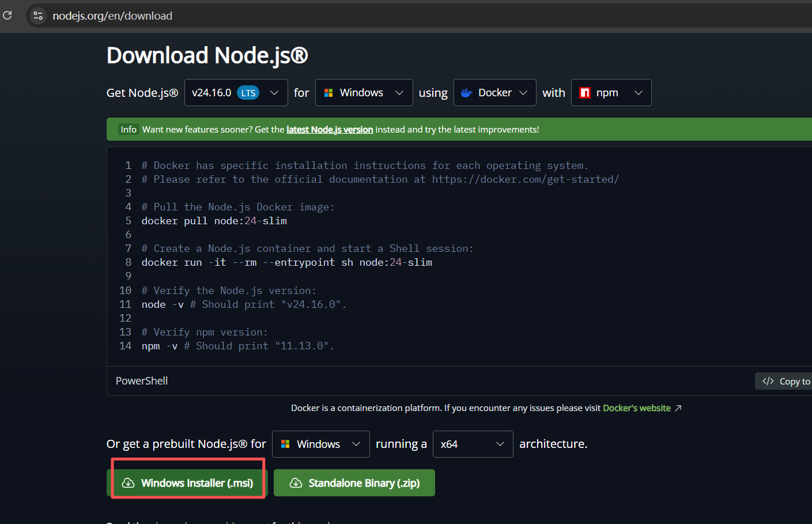The image size is (812, 524).
Task: Click the Windows logo in the top platform selector
Action: [328, 93]
